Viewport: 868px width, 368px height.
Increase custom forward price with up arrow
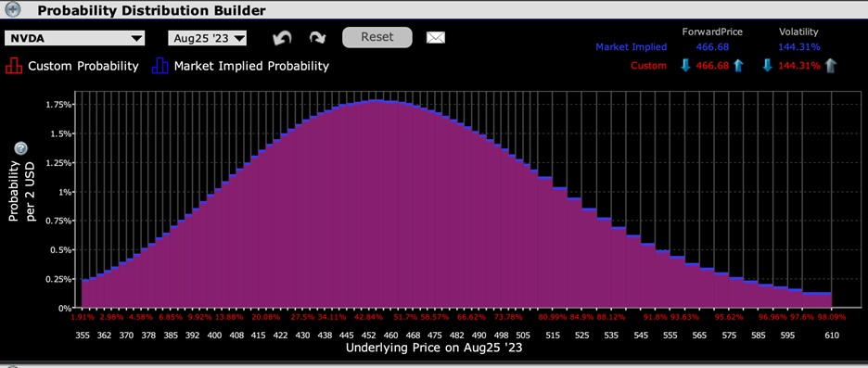[737, 65]
